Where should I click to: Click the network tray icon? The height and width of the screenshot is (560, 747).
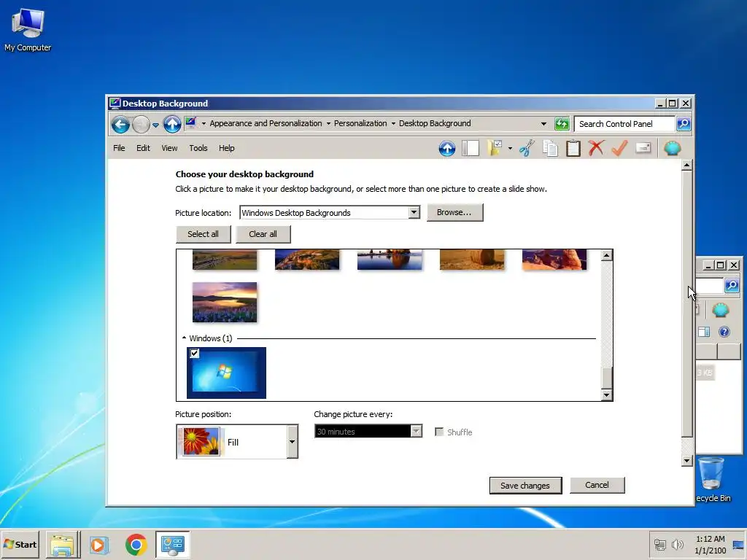659,544
